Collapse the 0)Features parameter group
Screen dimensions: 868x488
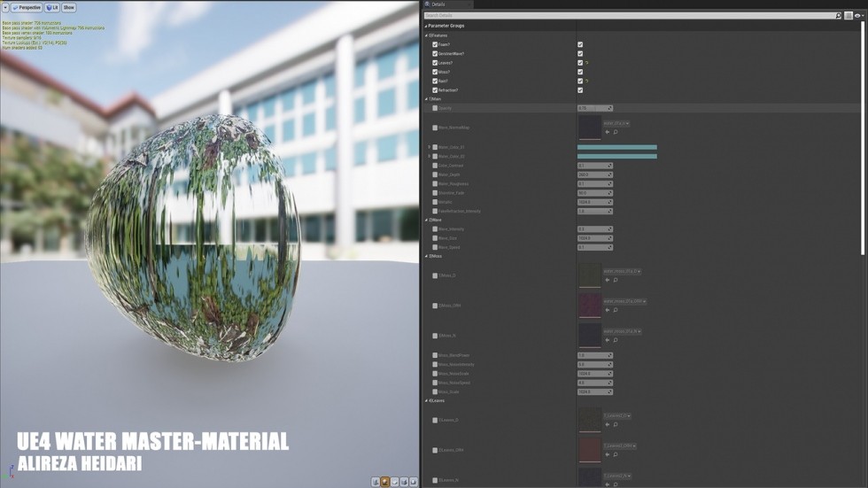coord(426,35)
